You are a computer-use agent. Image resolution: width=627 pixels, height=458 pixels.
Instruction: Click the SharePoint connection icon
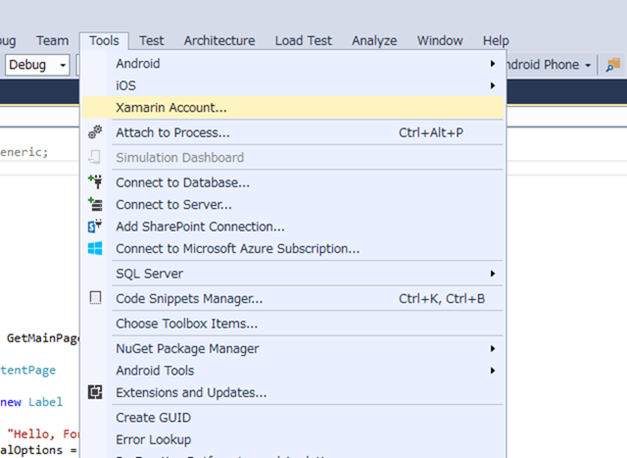click(x=95, y=226)
